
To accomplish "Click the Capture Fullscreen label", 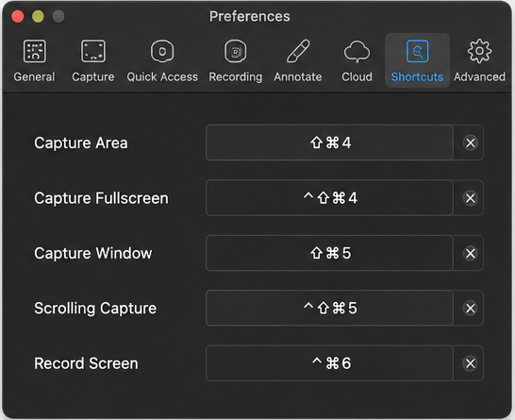I will tap(101, 198).
